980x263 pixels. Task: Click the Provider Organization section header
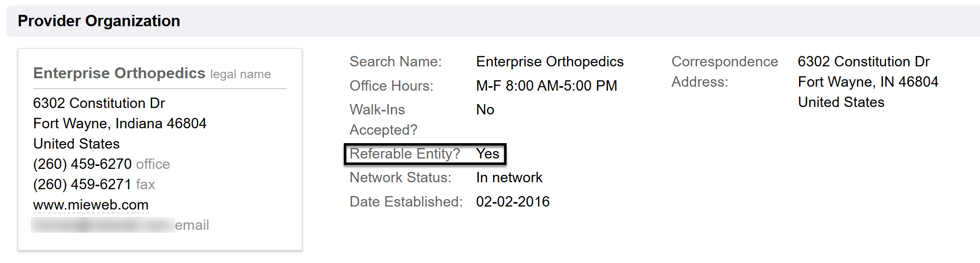pyautogui.click(x=99, y=21)
